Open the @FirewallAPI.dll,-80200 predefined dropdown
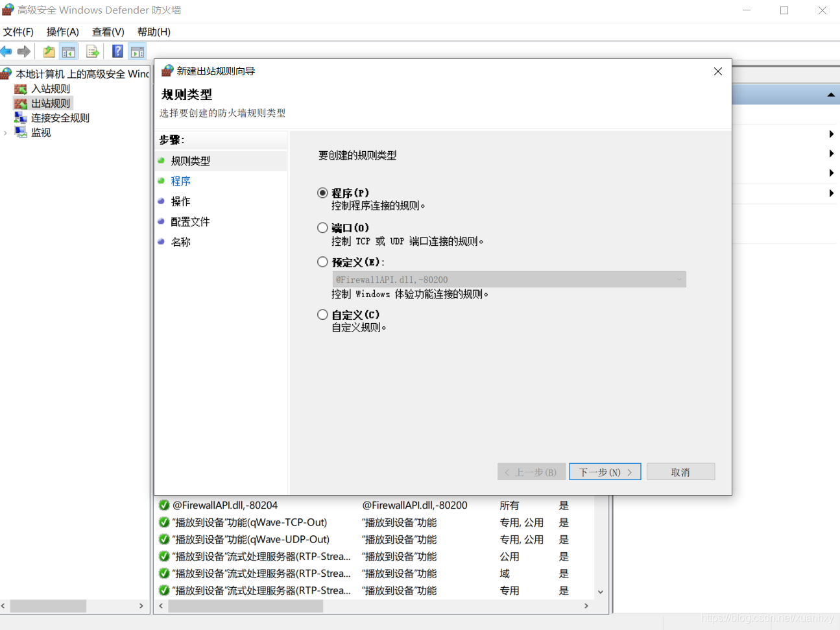 click(509, 280)
